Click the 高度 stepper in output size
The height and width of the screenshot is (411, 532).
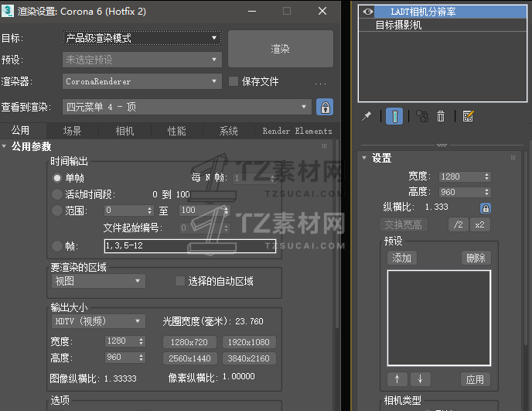coord(142,358)
